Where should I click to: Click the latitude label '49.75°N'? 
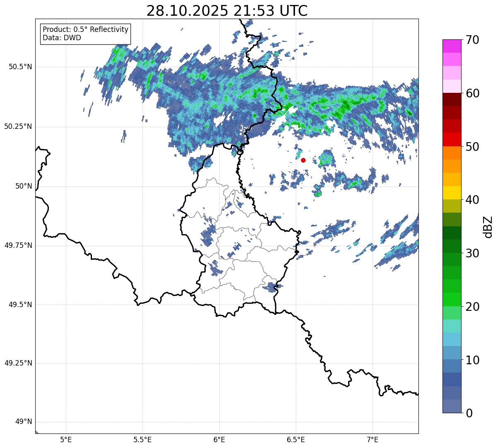(x=18, y=245)
